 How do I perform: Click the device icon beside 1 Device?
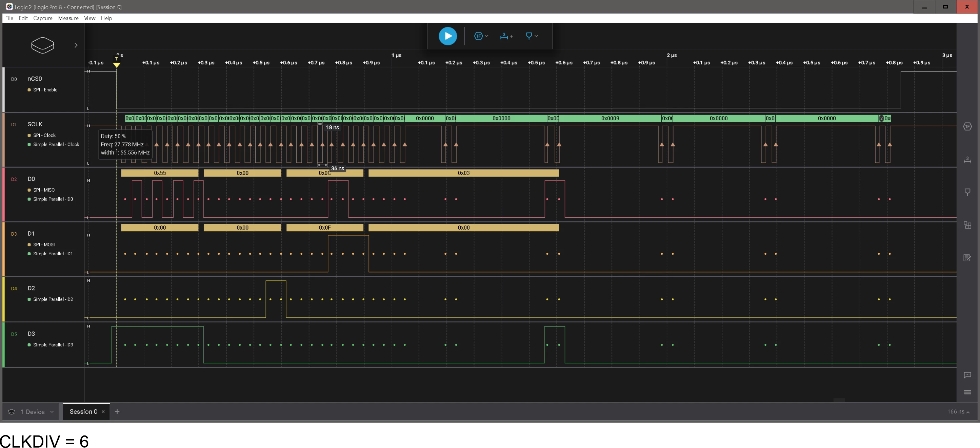coord(12,412)
